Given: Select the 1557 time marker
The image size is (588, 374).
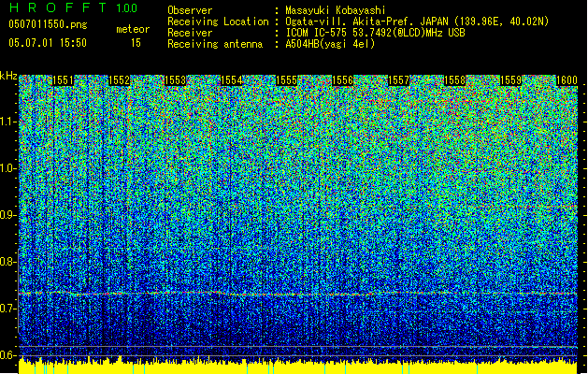Looking at the screenshot, I should (399, 81).
